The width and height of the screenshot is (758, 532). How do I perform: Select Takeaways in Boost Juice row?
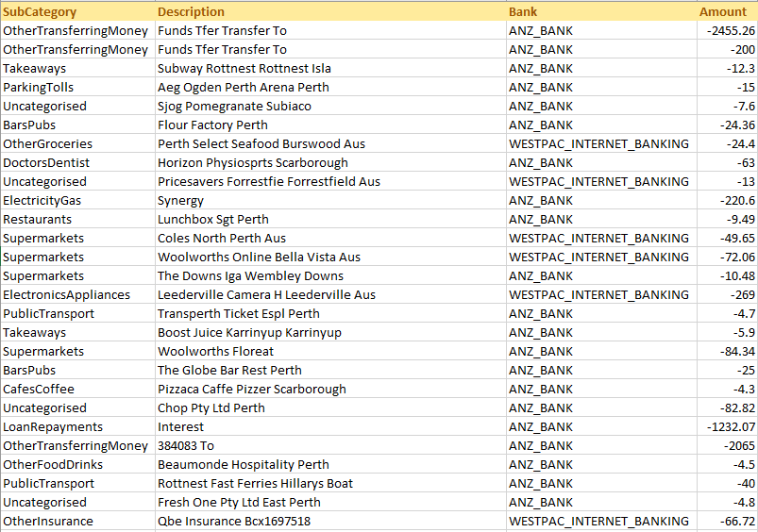[x=77, y=332]
